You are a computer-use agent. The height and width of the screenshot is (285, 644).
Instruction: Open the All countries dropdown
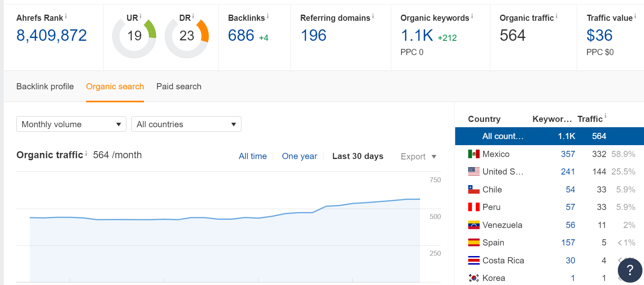(186, 124)
